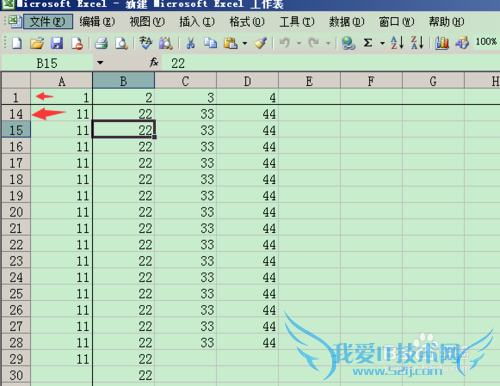Viewport: 500px width, 386px height.
Task: Click the Excel workbook icon beside the File menu
Action: click(15, 22)
